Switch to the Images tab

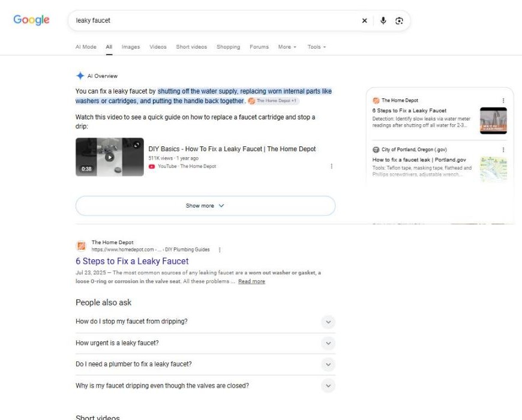click(x=131, y=47)
